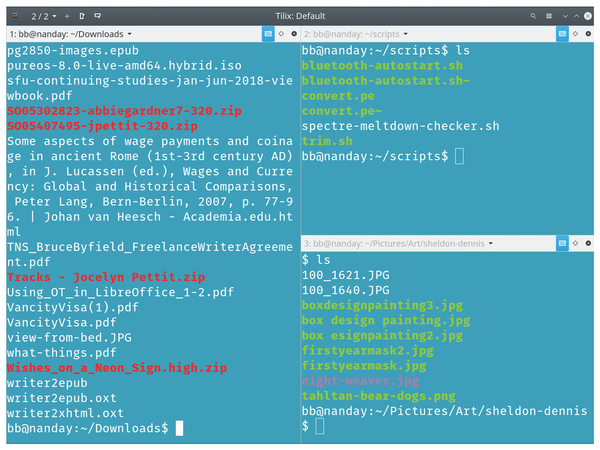Open the 2 / 2 session switcher

[45, 16]
